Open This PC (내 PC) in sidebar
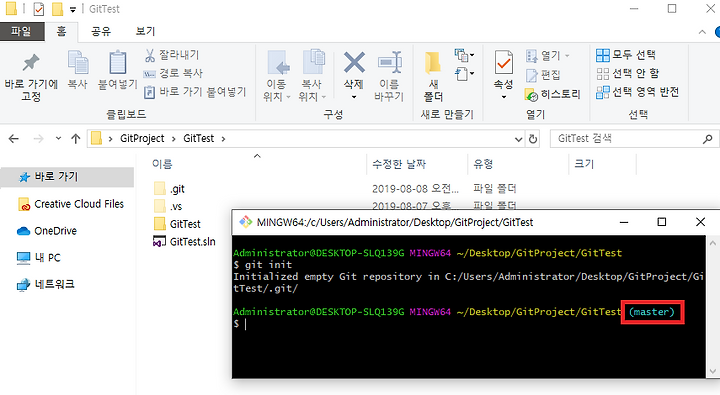Screen dimensions: 720x395 39,258
